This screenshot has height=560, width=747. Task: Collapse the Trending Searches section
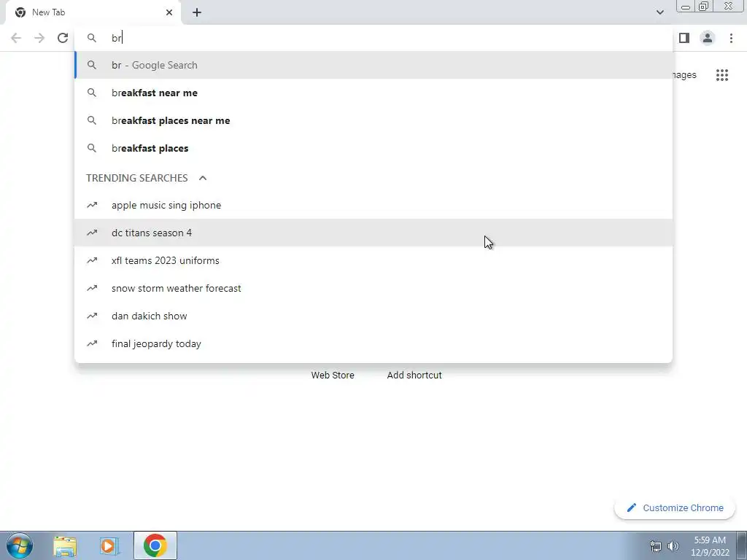click(x=203, y=178)
